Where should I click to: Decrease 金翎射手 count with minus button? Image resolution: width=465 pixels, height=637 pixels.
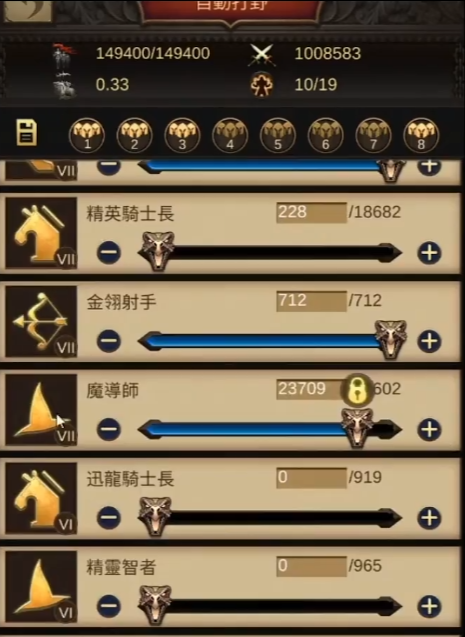pyautogui.click(x=109, y=341)
